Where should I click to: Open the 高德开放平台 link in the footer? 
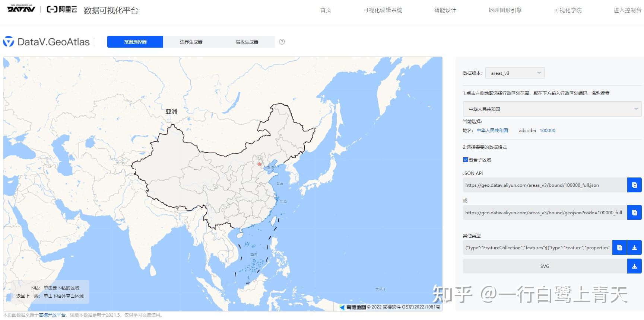click(52, 315)
